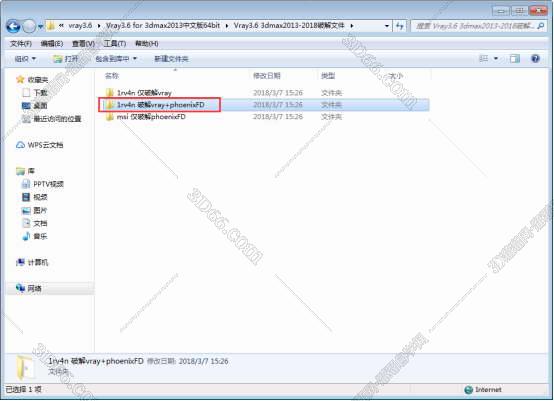Open the Help question mark icon
The height and width of the screenshot is (401, 554).
535,59
